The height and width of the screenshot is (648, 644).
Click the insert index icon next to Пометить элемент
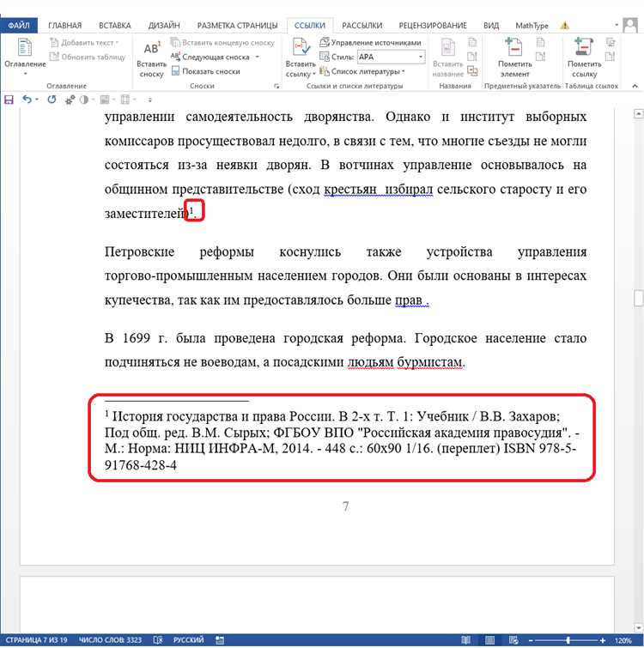point(540,42)
